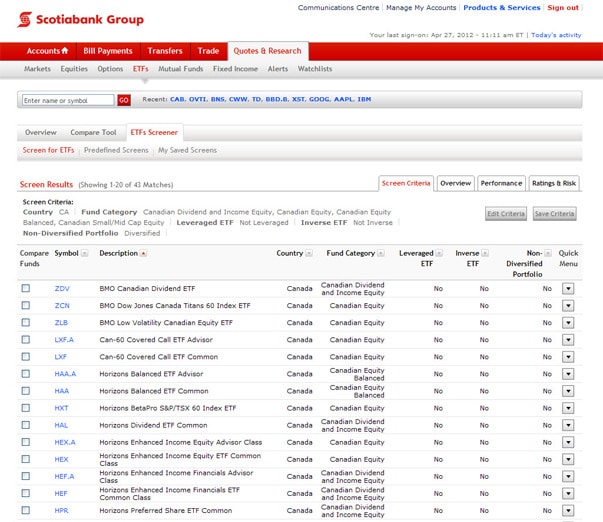
Task: Switch to the Performance results tab
Action: click(501, 183)
